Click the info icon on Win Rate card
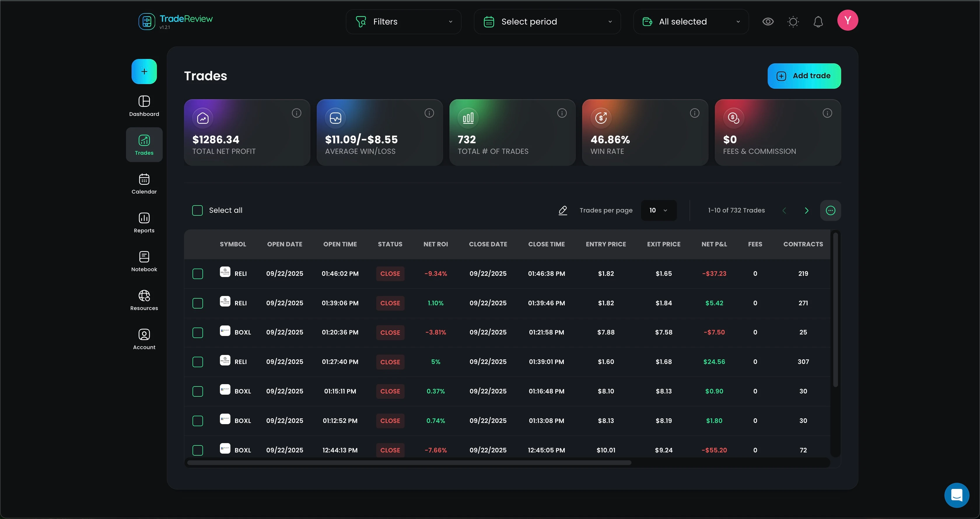The height and width of the screenshot is (519, 980). point(694,113)
